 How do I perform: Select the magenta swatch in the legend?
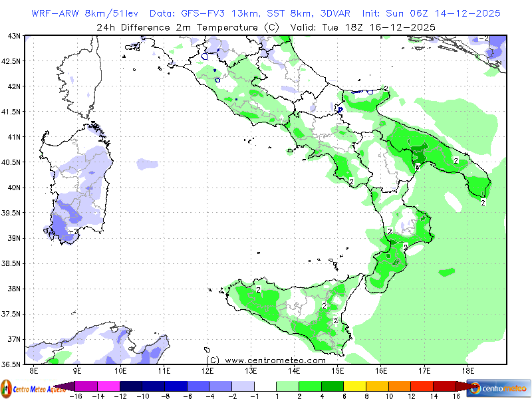[x=108, y=386]
